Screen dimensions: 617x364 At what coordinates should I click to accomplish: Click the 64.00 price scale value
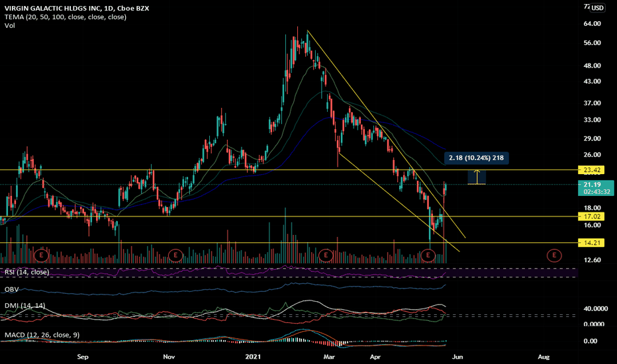[x=593, y=24]
